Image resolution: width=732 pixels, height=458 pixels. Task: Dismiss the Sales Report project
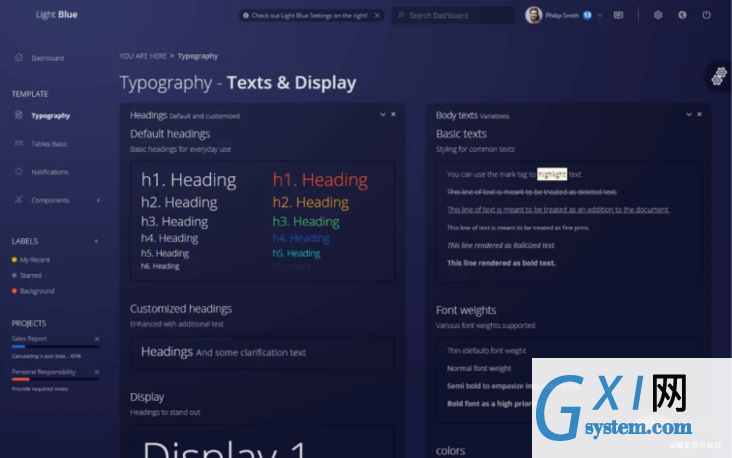97,339
